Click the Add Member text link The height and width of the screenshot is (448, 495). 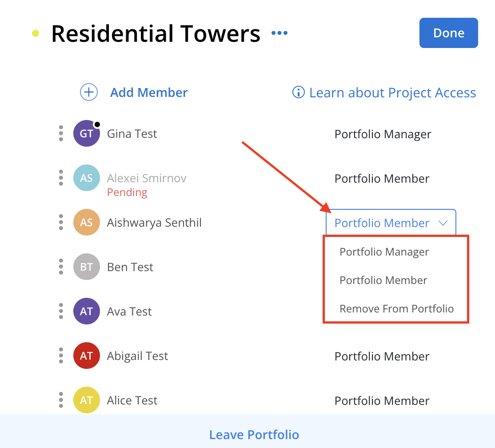pos(149,92)
